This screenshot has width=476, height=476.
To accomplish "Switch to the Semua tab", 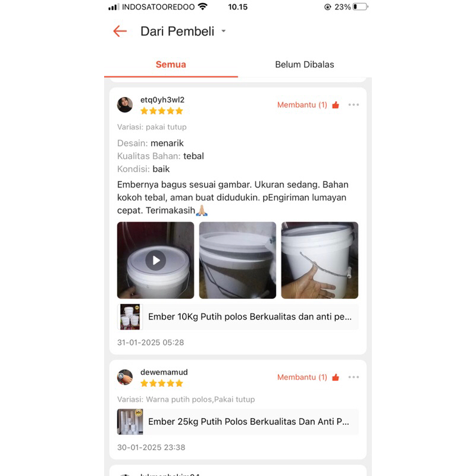I will point(171,64).
